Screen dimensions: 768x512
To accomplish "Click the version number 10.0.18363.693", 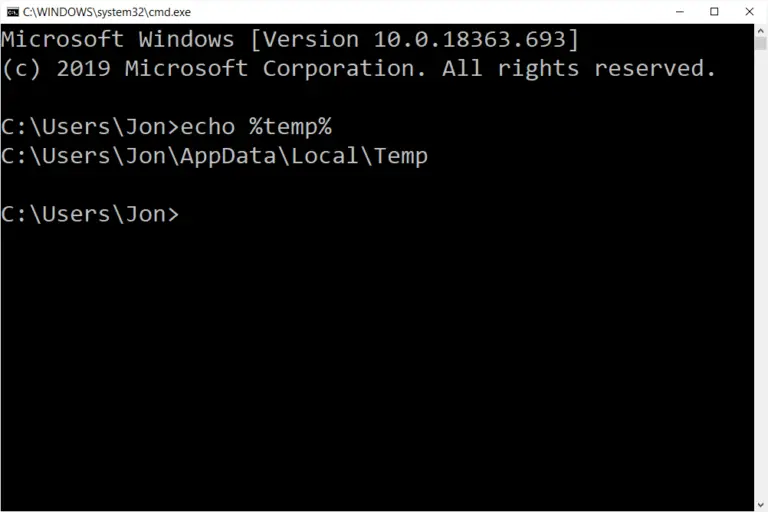I will (x=470, y=39).
